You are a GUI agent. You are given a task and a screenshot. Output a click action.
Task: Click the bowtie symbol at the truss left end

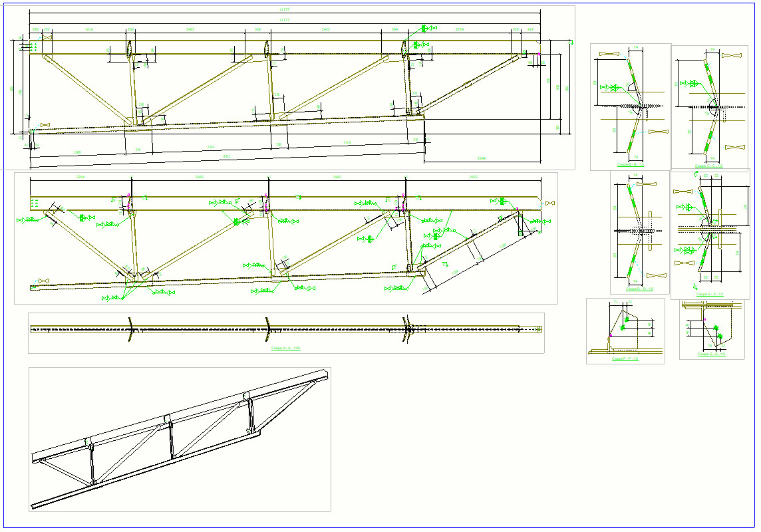[46, 124]
